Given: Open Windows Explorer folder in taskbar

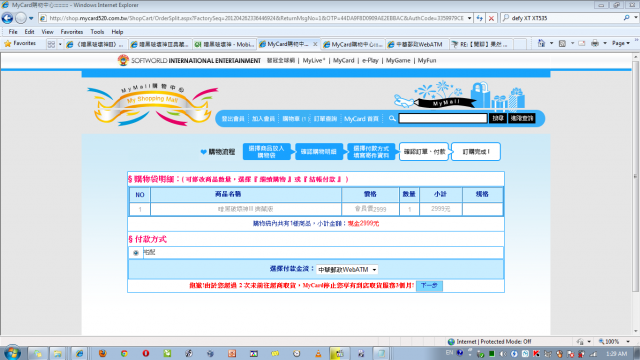Looking at the screenshot, I should [57, 353].
